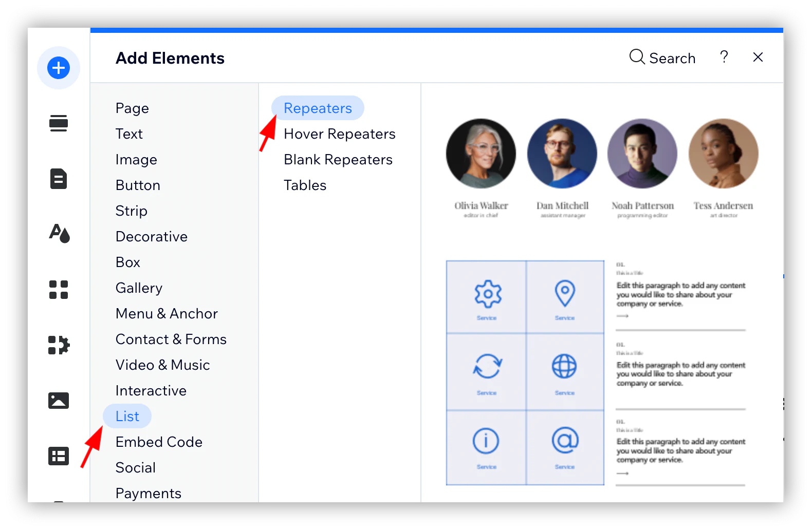Select the Gallery category
The height and width of the screenshot is (530, 812).
pyautogui.click(x=139, y=288)
